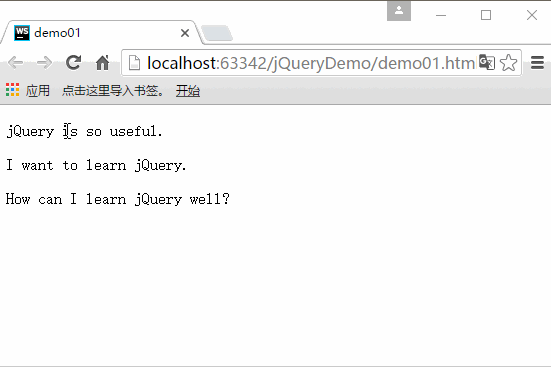Maximize the browser window
This screenshot has height=367, width=551.
pos(486,15)
